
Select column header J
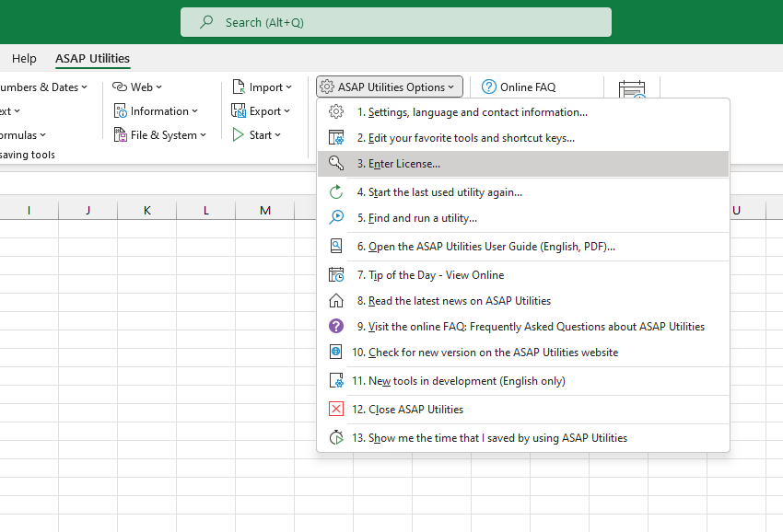tap(88, 210)
